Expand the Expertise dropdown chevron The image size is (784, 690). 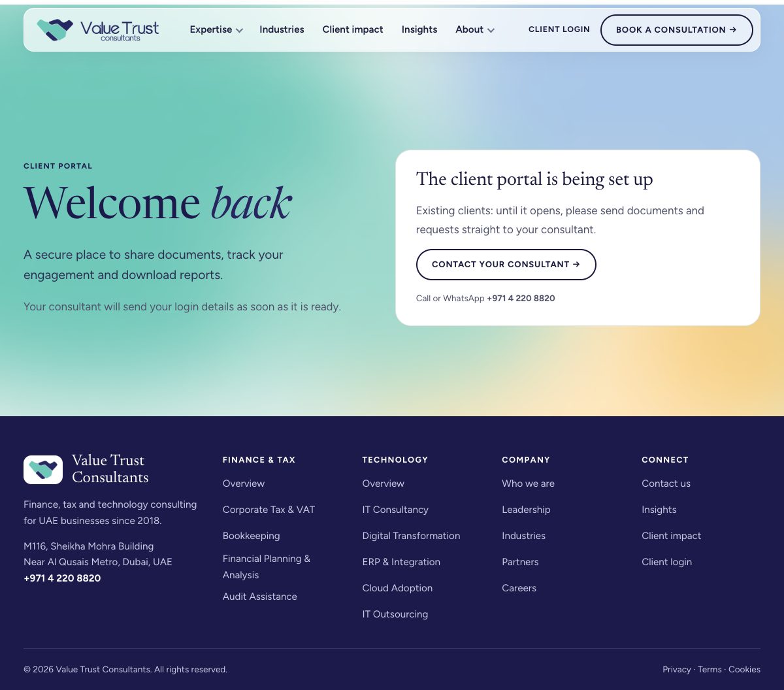(x=239, y=31)
